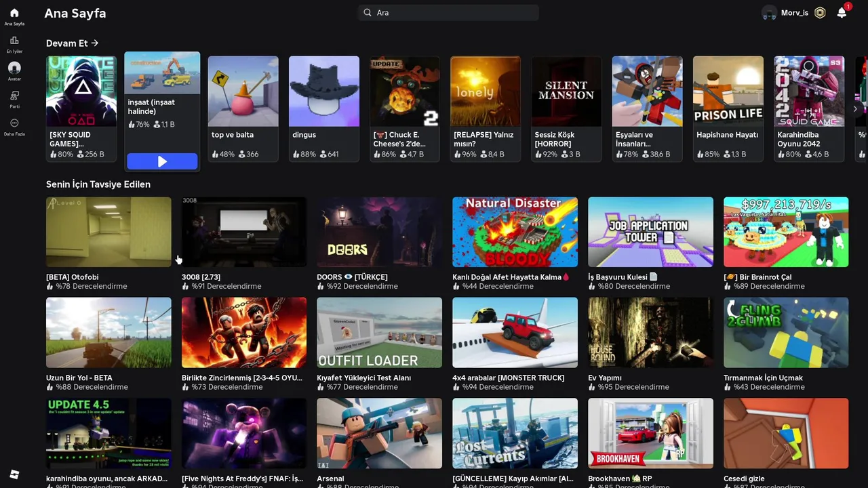The height and width of the screenshot is (488, 868).
Task: Open the Hapishane Hayatı card
Action: pyautogui.click(x=728, y=109)
